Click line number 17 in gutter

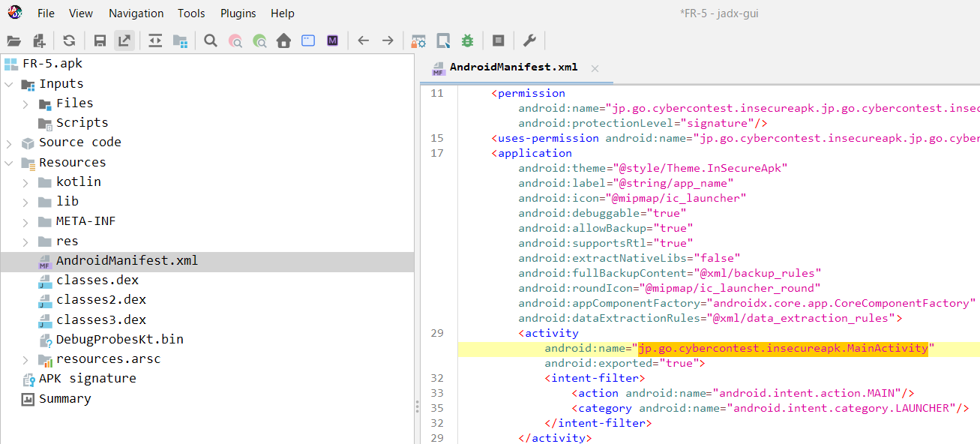[x=437, y=153]
